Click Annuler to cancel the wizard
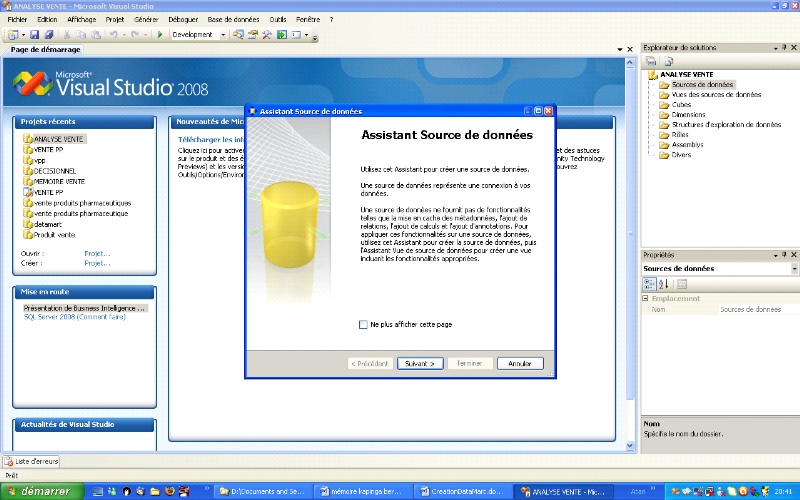The width and height of the screenshot is (800, 500). [520, 364]
